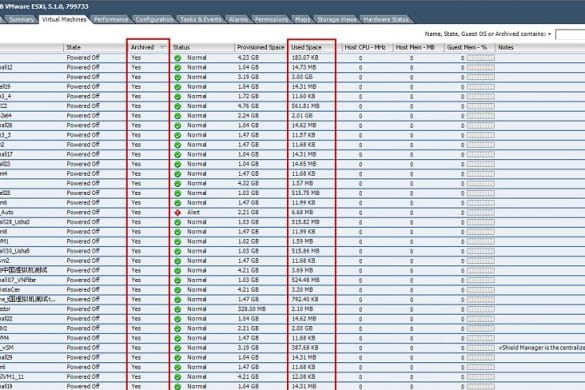585x390 pixels.
Task: Open the Storage Views tab
Action: (x=337, y=19)
